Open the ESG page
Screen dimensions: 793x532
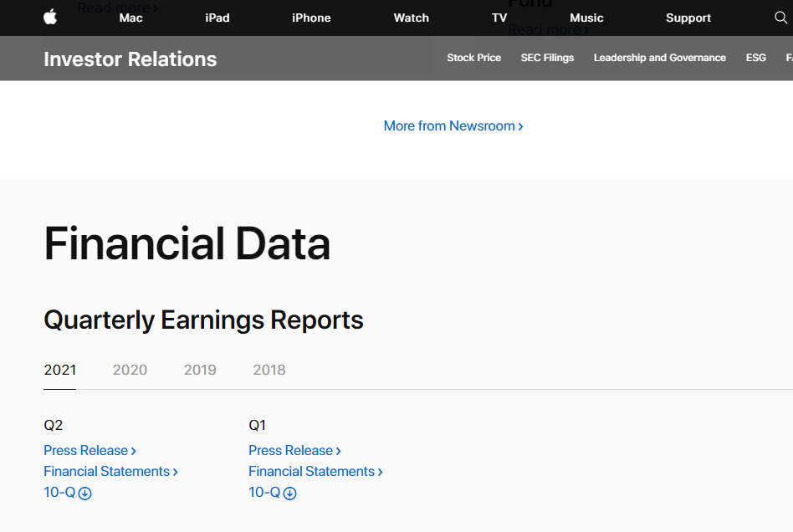point(755,58)
